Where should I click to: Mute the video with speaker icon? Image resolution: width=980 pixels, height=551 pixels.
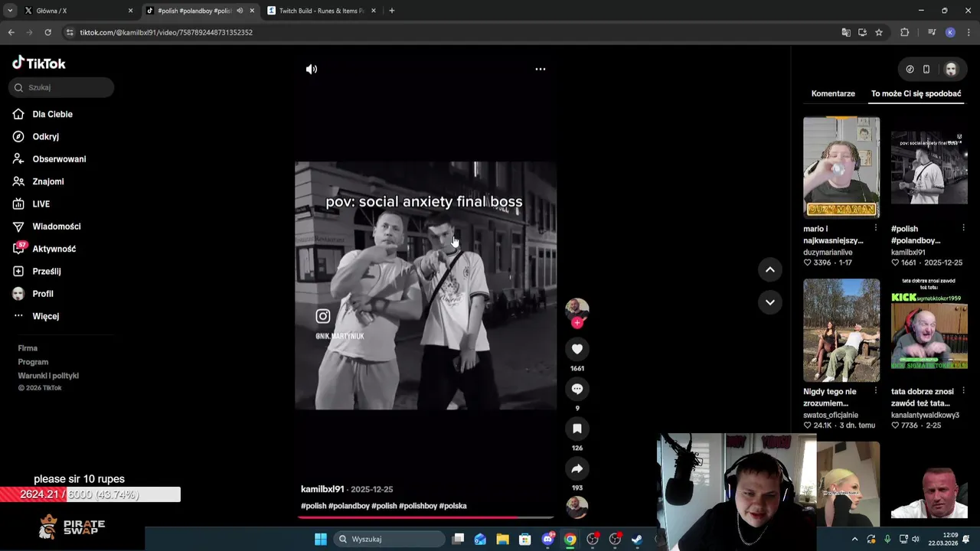[312, 69]
